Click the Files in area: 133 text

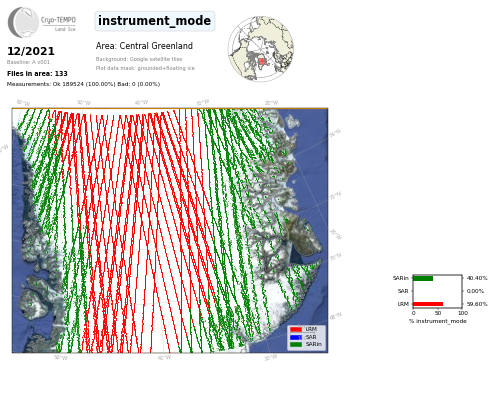tap(37, 74)
